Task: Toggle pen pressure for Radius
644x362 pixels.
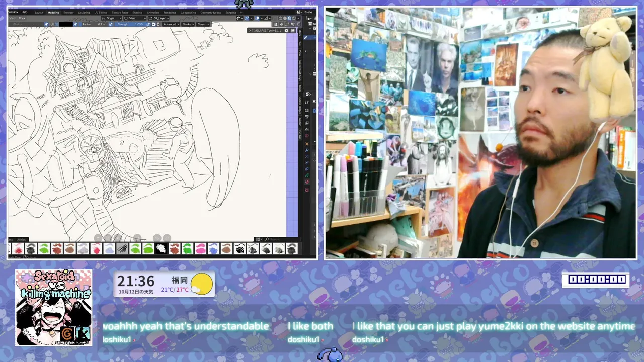Action: tap(111, 24)
